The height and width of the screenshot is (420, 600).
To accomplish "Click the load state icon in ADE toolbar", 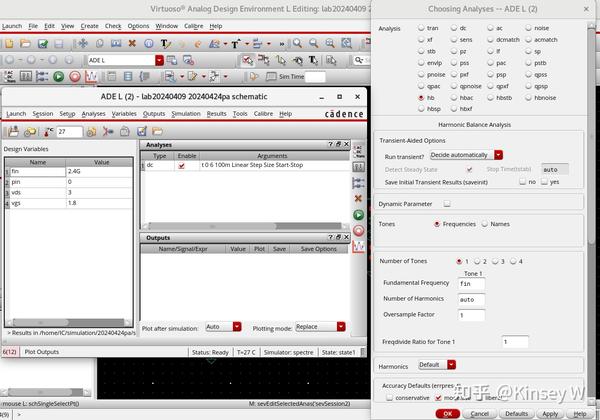I will click(x=30, y=132).
